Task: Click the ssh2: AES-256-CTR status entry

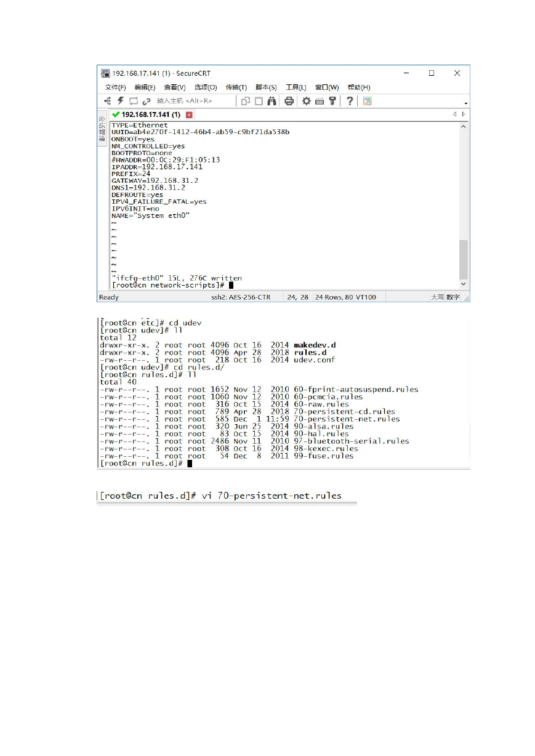Action: tap(241, 297)
